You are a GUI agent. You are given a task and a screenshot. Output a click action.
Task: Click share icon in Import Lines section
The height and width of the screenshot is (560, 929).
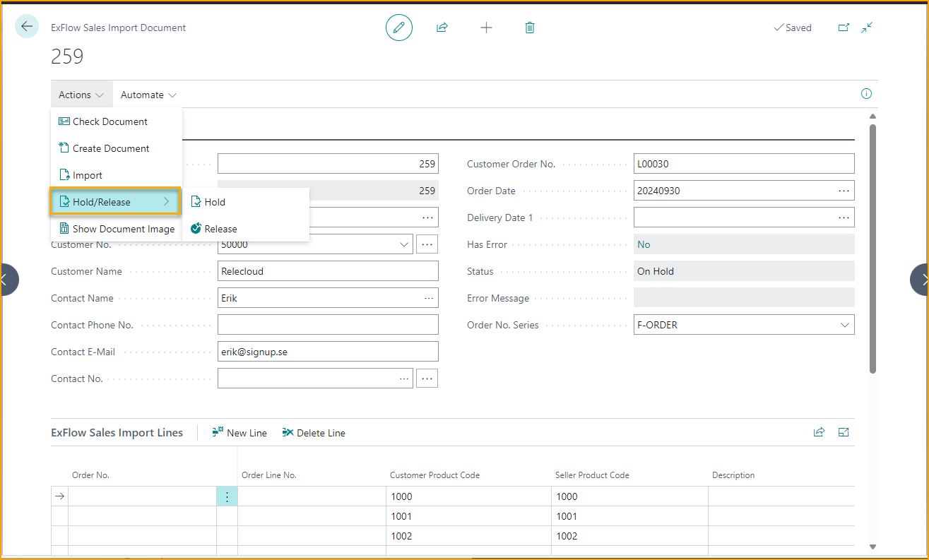(819, 432)
